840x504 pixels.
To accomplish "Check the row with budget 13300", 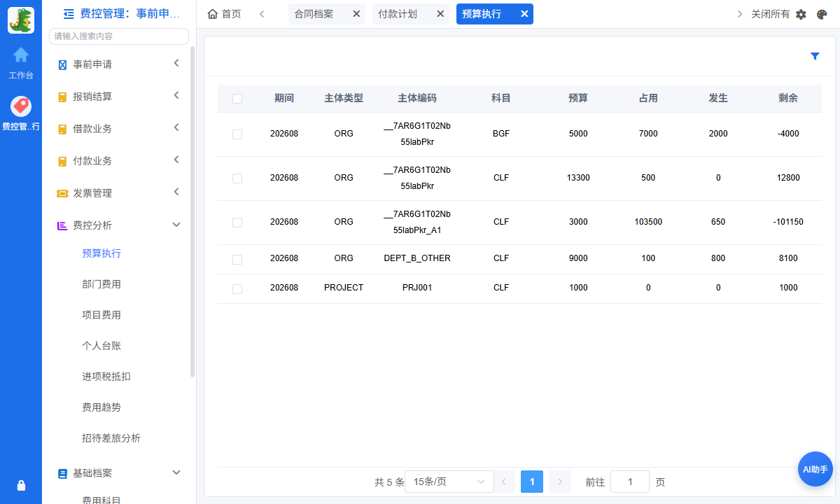I will (x=237, y=178).
